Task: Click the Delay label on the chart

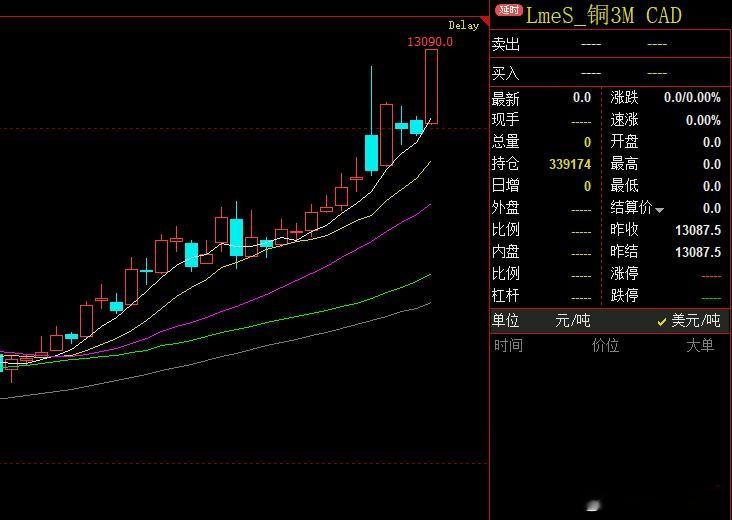Action: point(464,25)
